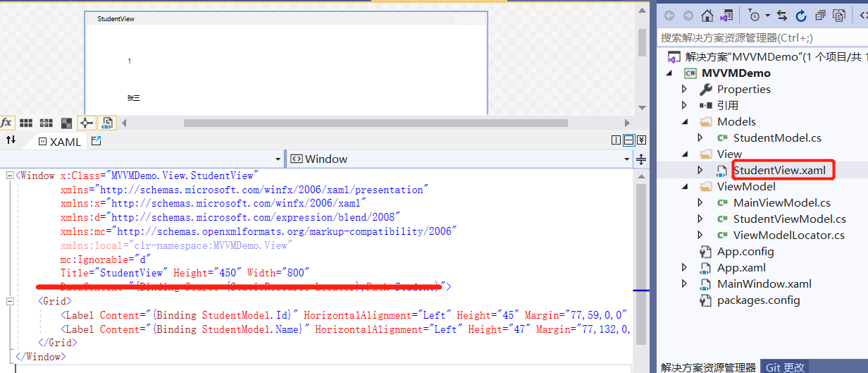The width and height of the screenshot is (868, 373).
Task: Select StudentView.xaml file
Action: tap(779, 170)
